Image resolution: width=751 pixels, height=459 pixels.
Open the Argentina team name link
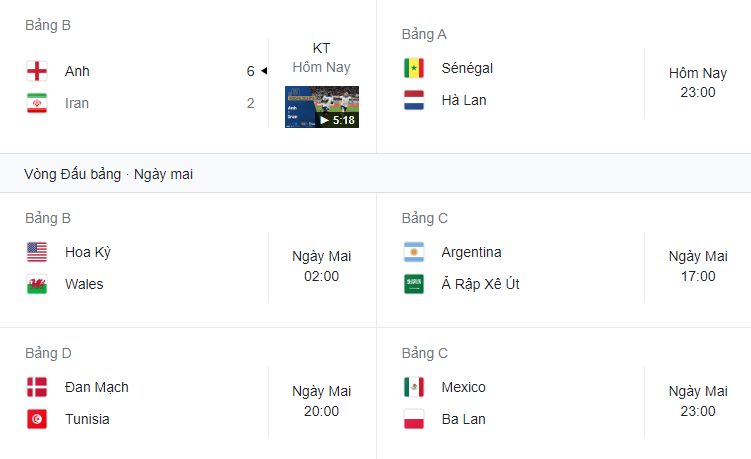pyautogui.click(x=471, y=252)
